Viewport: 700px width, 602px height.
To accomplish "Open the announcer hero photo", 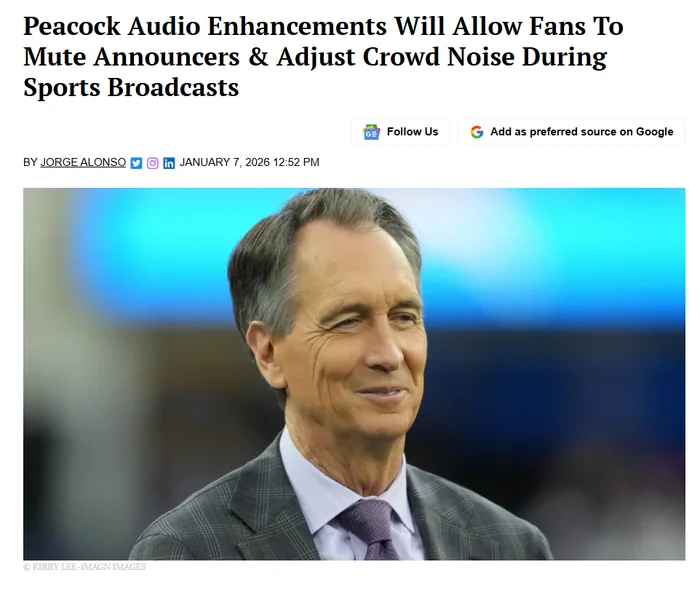I will point(354,374).
